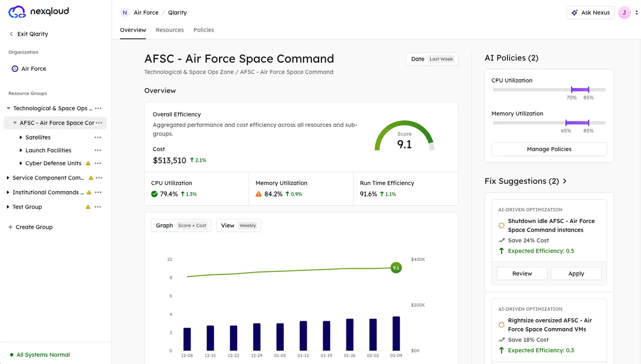
Task: Open the View Weekly dropdown
Action: point(239,225)
